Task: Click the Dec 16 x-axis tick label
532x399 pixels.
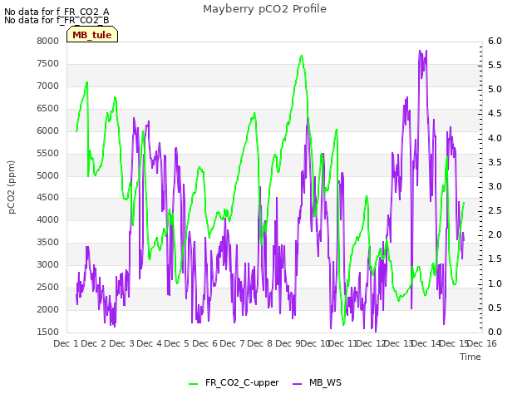Action: point(482,343)
